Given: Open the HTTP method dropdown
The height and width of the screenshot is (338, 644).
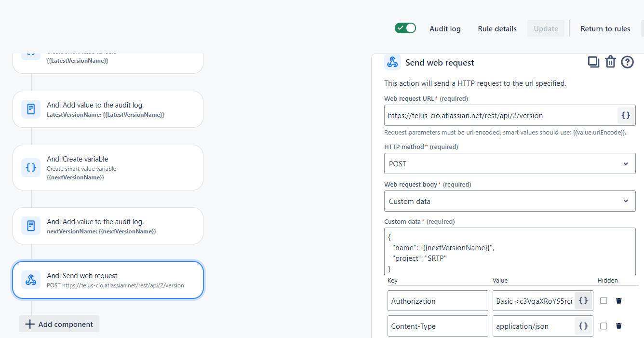Looking at the screenshot, I should tap(510, 163).
